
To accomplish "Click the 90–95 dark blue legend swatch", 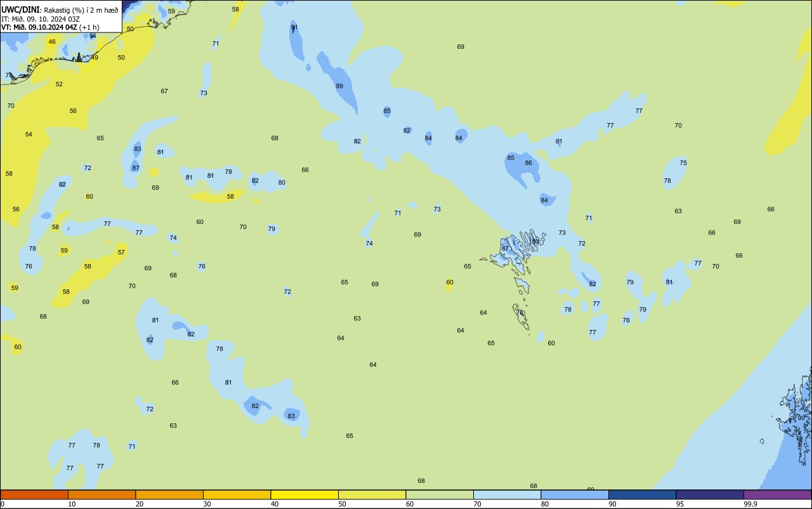I will pos(642,494).
